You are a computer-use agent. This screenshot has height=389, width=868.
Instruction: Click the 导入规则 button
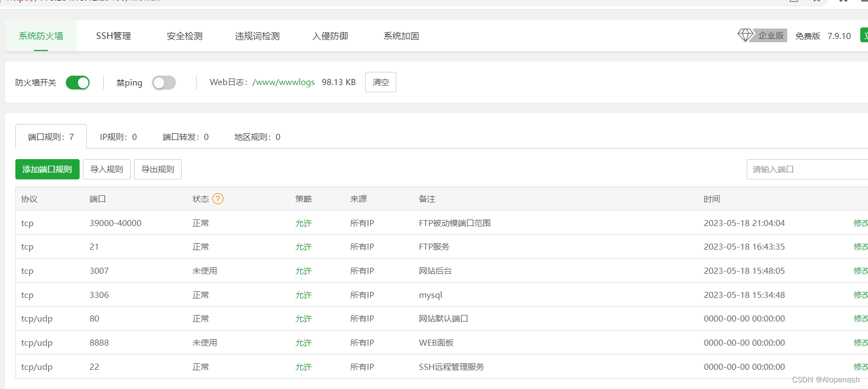click(107, 169)
